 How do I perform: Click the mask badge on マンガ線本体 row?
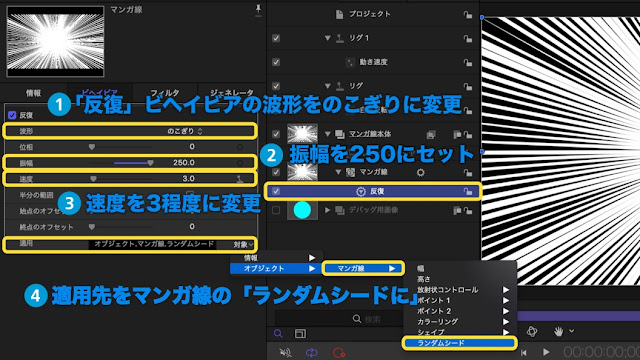431,134
